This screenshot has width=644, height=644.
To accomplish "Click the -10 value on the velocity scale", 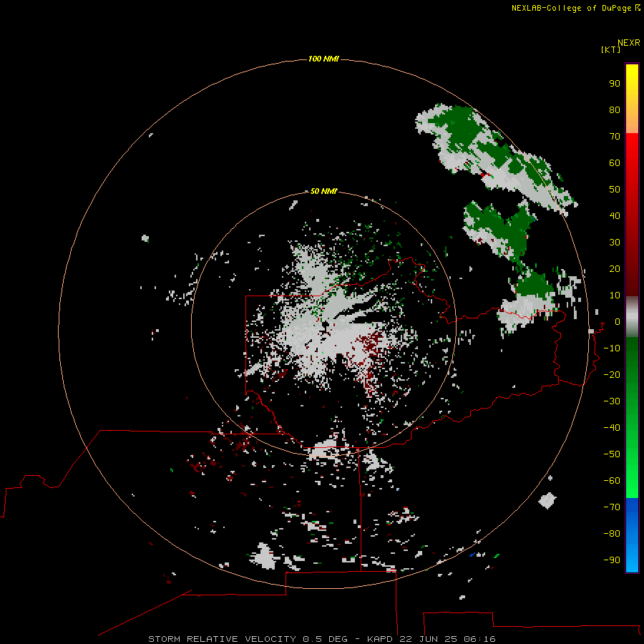I will (x=612, y=348).
